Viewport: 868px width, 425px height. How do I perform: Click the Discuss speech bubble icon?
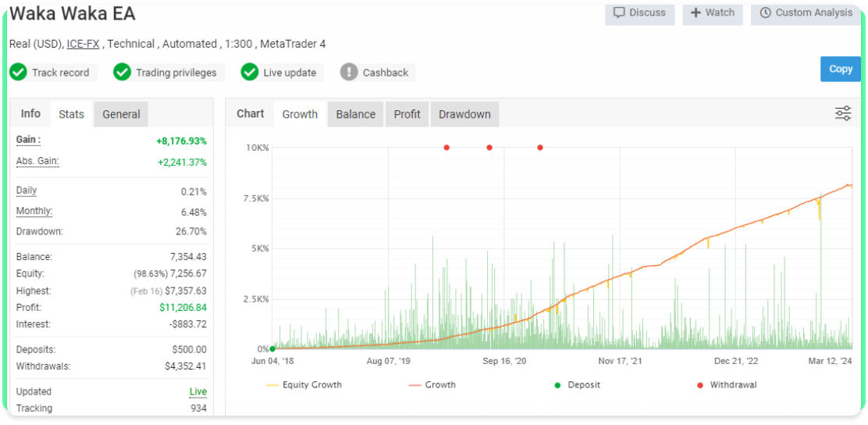coord(619,12)
